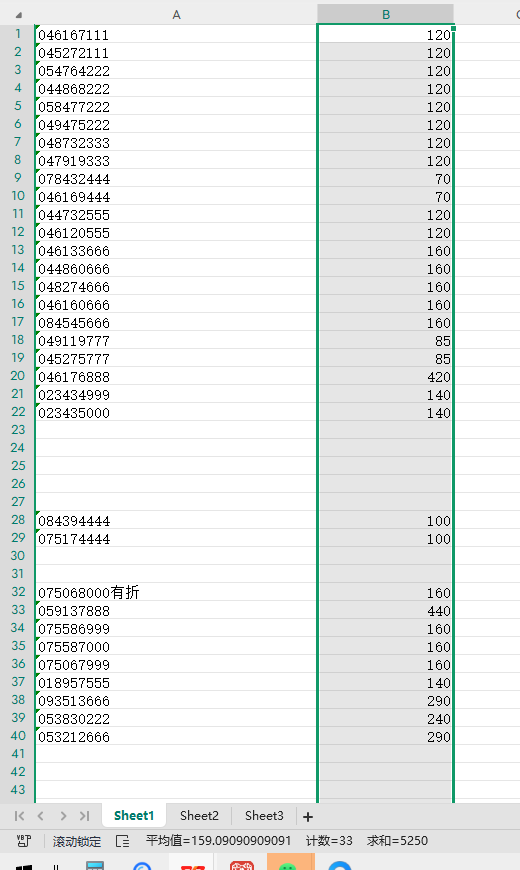
Task: Click the Select All corner triangle
Action: (18, 15)
